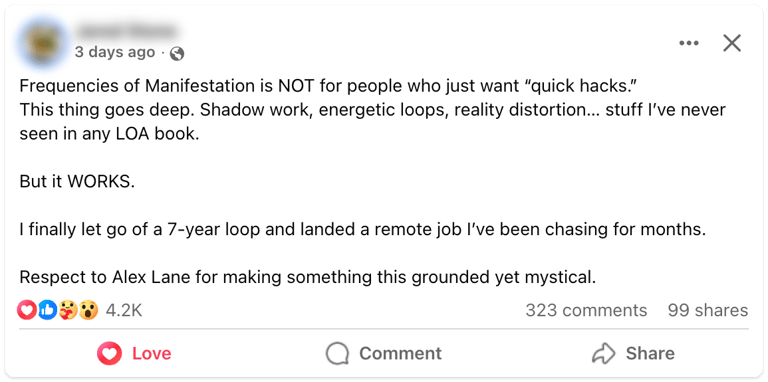View the 4.2K reactions list
Viewport: 768px width, 382px height.
pos(123,310)
